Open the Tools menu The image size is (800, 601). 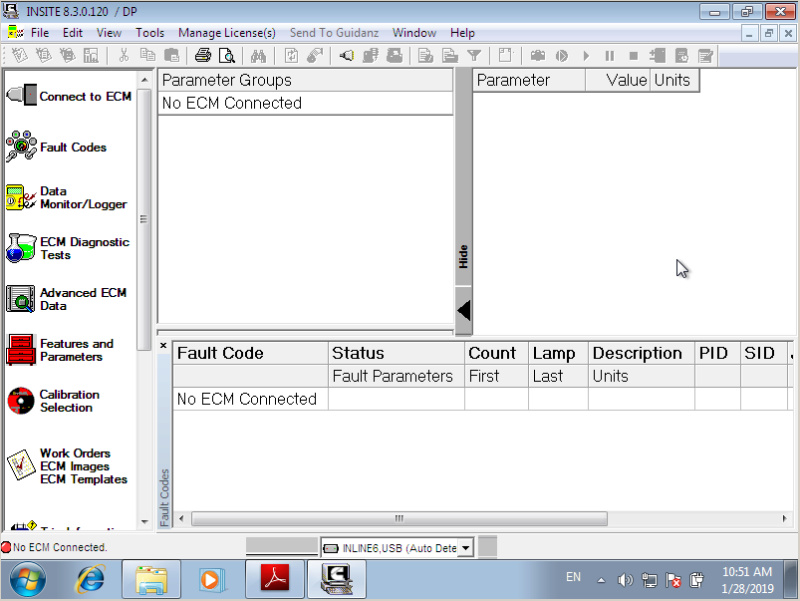pos(149,33)
